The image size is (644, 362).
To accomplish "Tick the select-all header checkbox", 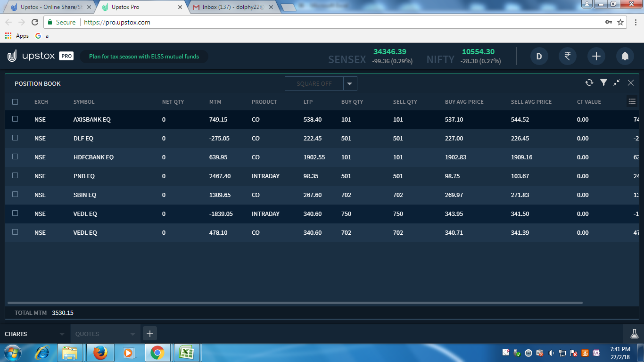I will (x=15, y=102).
